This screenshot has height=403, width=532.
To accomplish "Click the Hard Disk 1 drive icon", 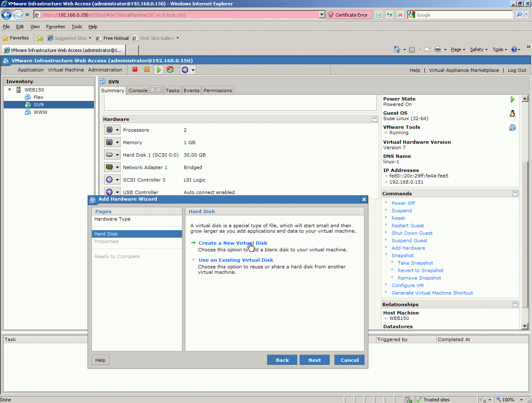I will 109,155.
